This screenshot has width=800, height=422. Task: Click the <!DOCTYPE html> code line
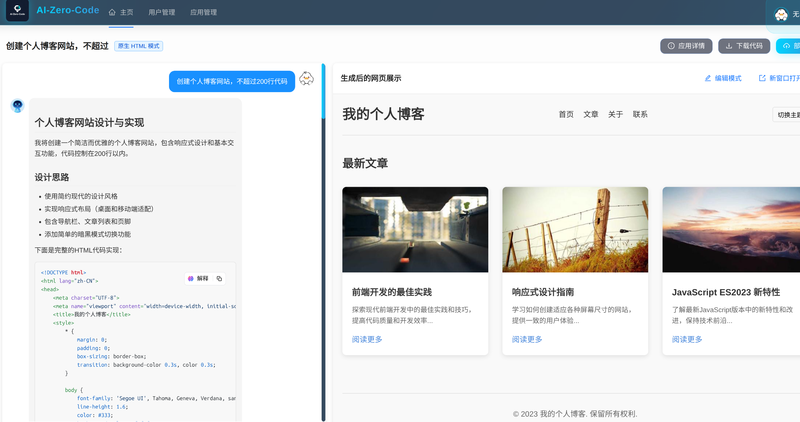(63, 272)
